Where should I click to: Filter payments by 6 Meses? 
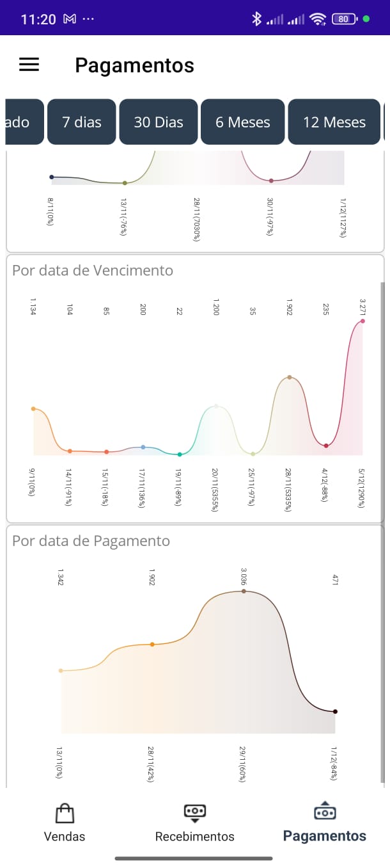pos(243,122)
